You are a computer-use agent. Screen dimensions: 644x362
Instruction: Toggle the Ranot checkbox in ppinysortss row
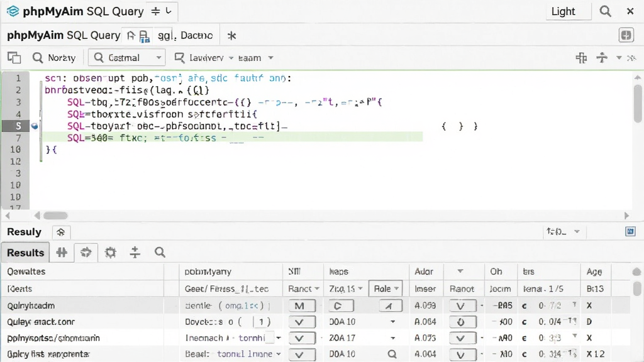pyautogui.click(x=462, y=338)
